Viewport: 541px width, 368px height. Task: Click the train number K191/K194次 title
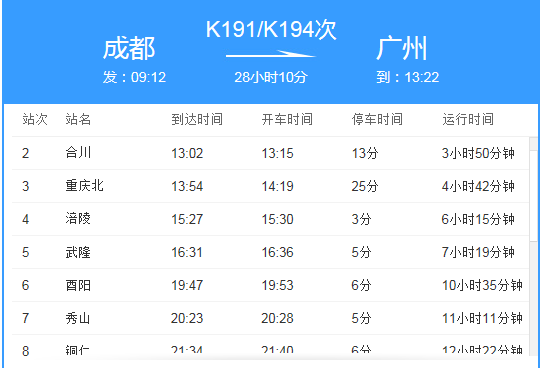(271, 30)
